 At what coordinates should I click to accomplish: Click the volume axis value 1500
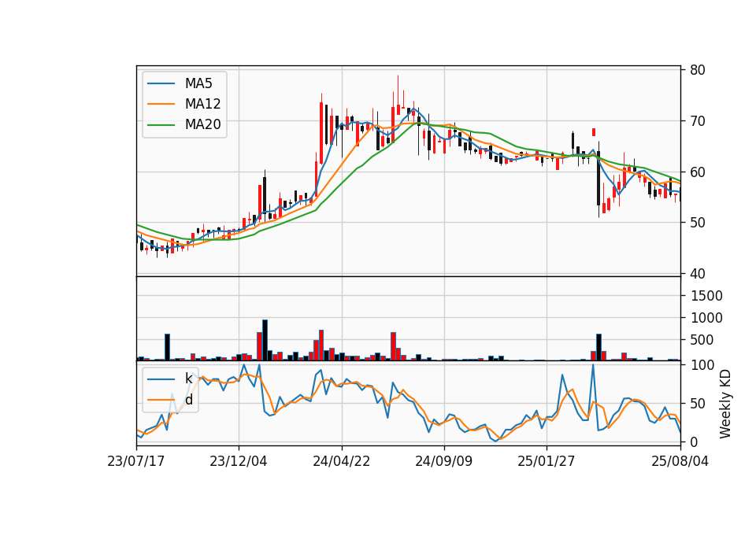pos(706,296)
